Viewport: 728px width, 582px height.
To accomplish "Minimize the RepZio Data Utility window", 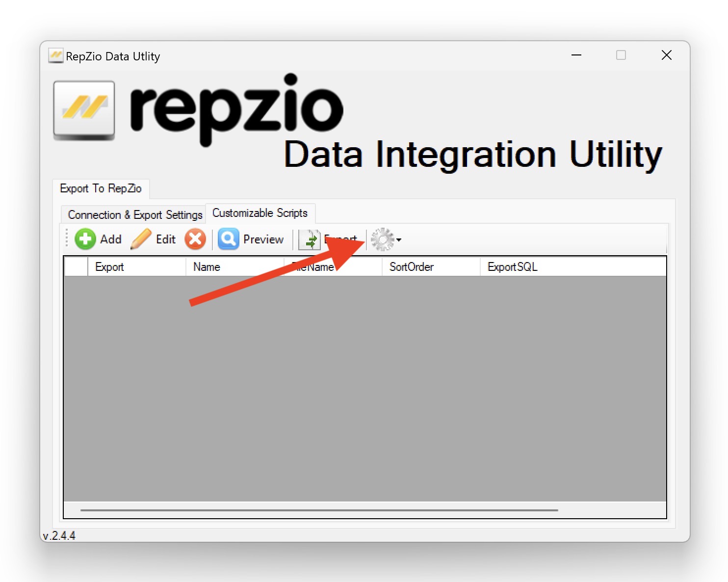I will tap(576, 55).
